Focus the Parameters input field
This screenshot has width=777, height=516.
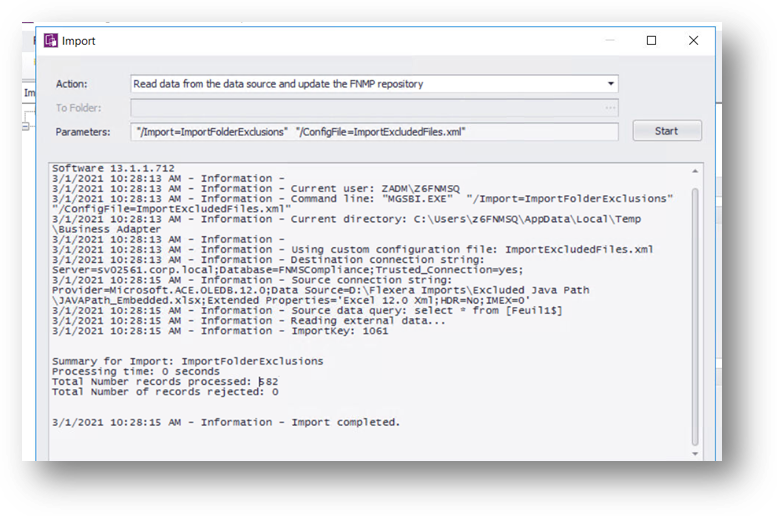click(x=374, y=132)
